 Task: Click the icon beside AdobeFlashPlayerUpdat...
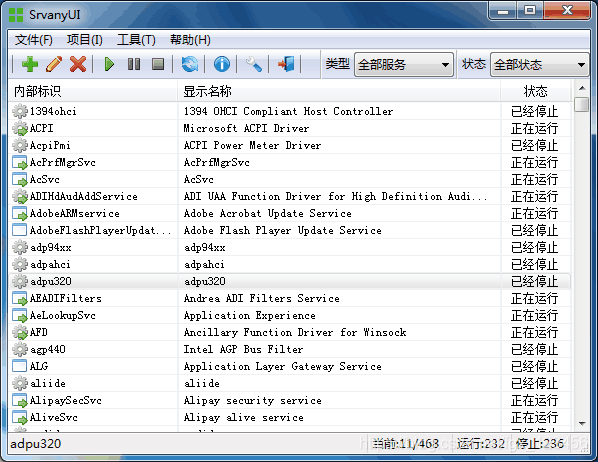click(x=19, y=230)
